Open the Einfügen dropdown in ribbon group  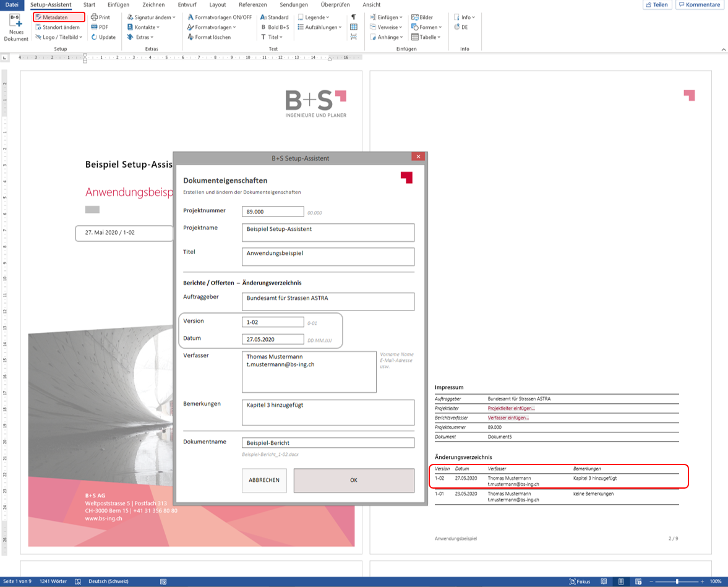(x=387, y=17)
